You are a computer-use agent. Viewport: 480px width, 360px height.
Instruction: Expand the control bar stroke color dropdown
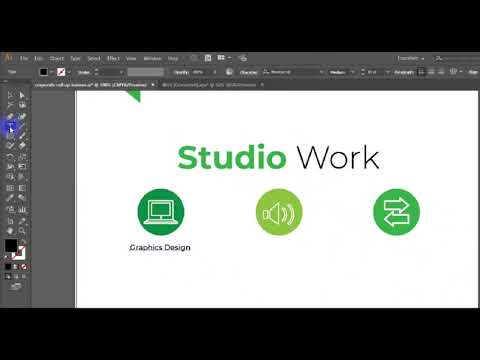coord(69,72)
